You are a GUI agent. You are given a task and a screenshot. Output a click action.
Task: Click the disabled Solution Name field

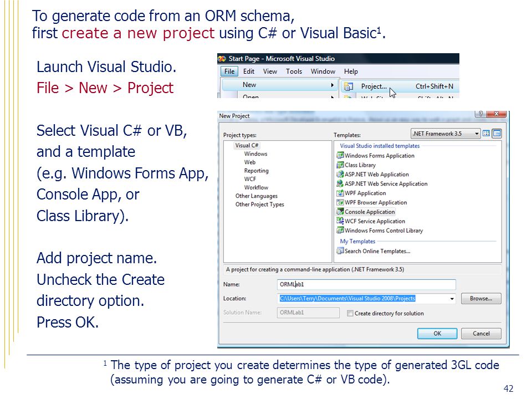[x=308, y=313]
